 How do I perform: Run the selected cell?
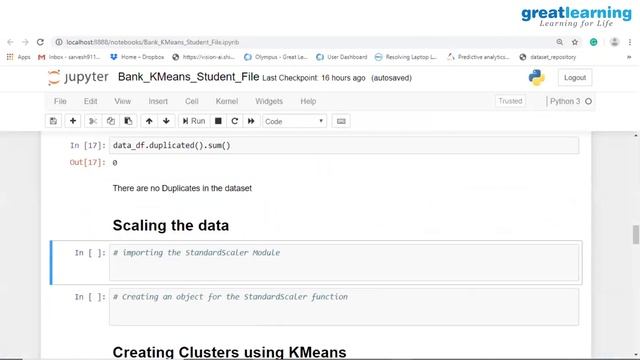(x=194, y=121)
